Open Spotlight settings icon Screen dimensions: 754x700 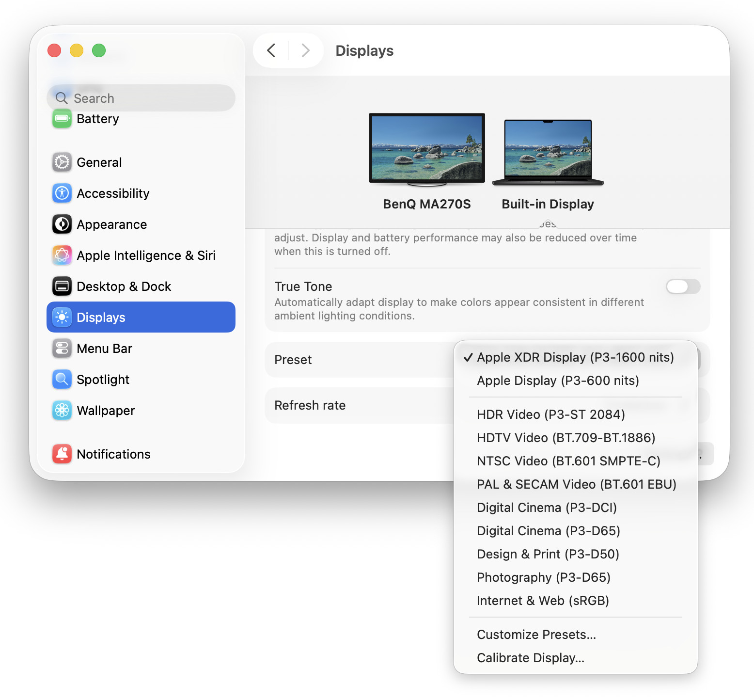tap(62, 380)
